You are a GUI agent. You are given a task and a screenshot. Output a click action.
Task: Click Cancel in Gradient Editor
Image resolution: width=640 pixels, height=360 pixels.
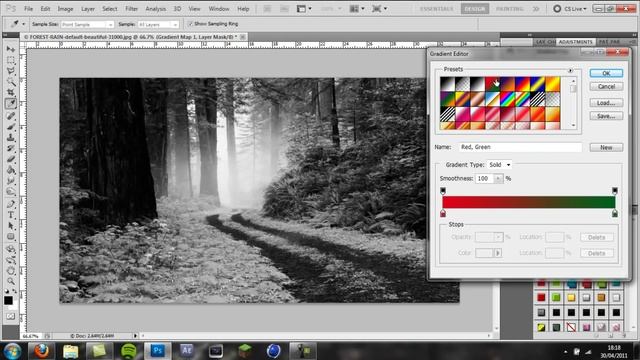pos(606,87)
